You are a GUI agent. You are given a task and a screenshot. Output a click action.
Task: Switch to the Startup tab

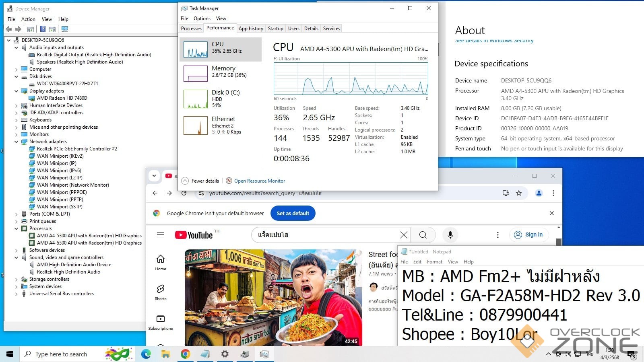(x=275, y=29)
